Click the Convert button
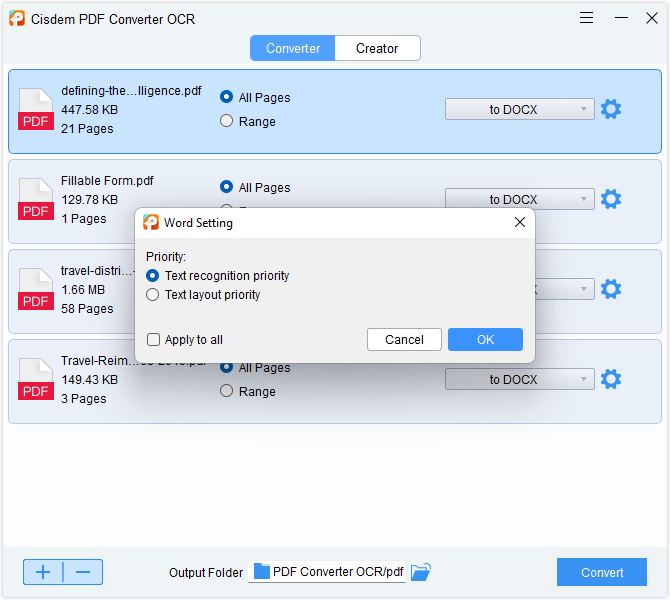Screen dimensions: 670x600 pos(602,572)
